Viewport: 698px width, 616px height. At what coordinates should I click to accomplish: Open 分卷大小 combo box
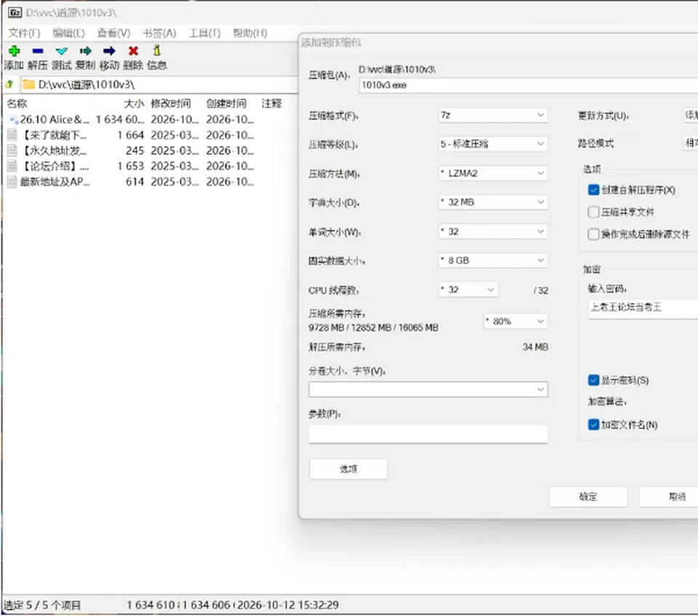pos(428,390)
